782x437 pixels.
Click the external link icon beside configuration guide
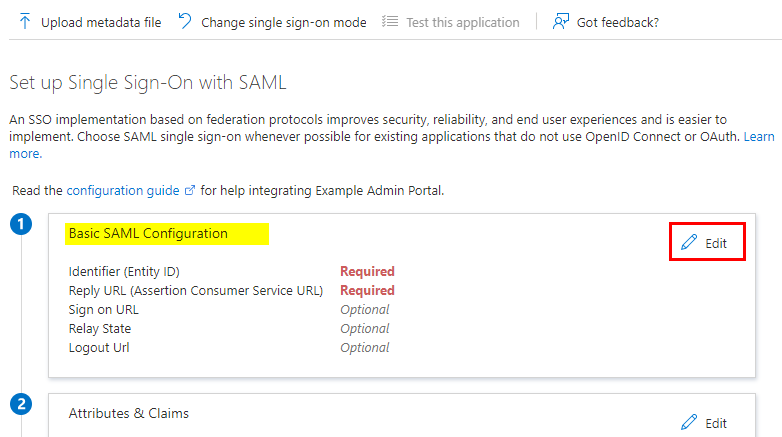click(190, 191)
